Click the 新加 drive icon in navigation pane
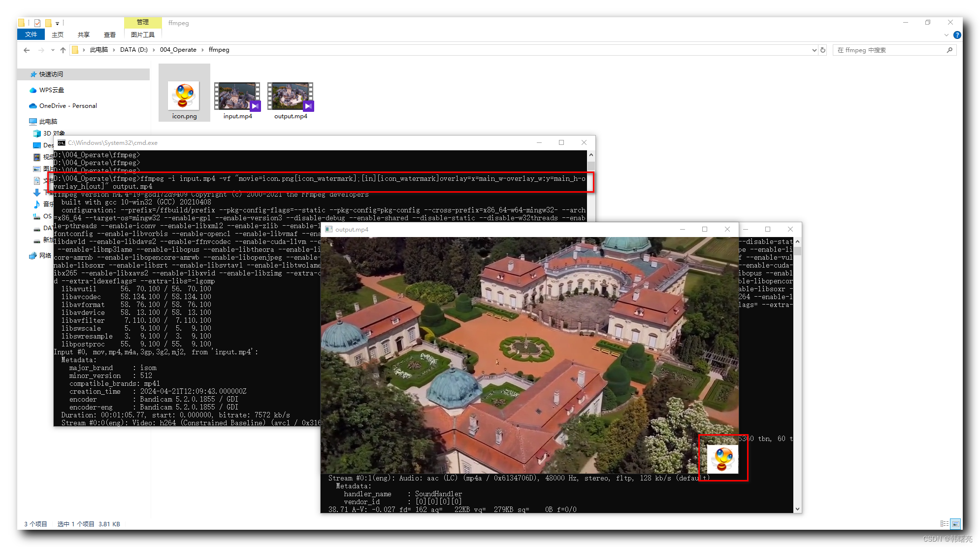This screenshot has width=980, height=547. point(37,241)
